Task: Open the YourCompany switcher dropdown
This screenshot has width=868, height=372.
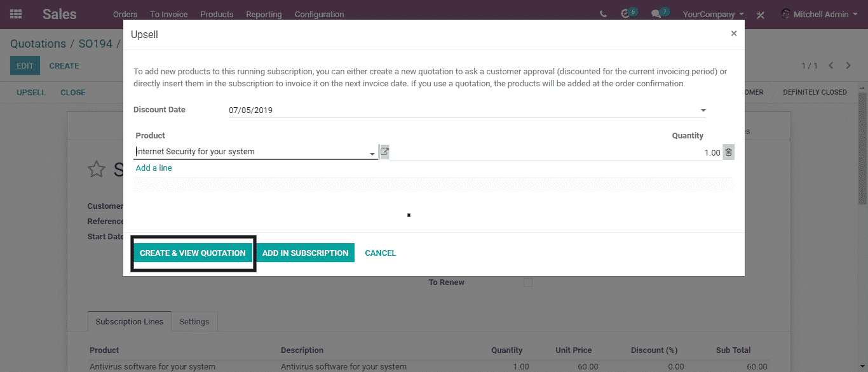Action: click(x=713, y=14)
